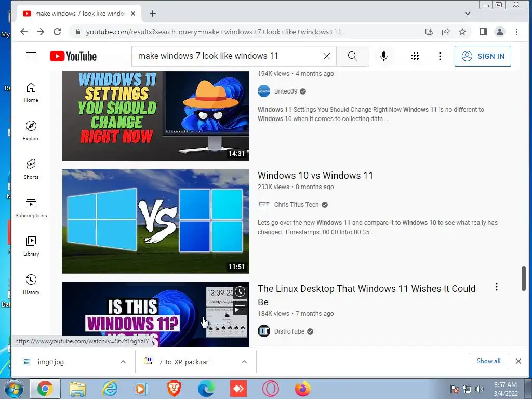Open YouTube settings three-dot menu

point(440,56)
